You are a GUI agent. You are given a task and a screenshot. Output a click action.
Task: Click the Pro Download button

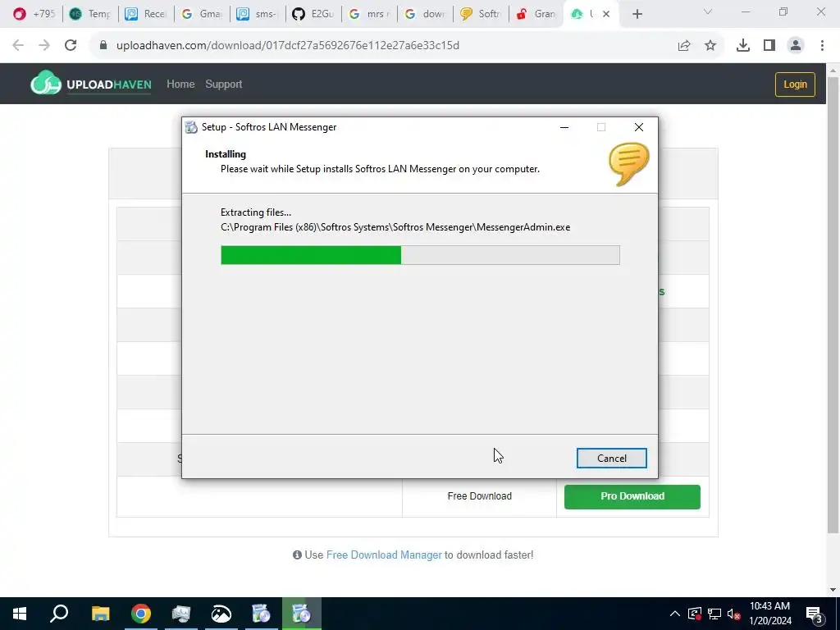(632, 496)
